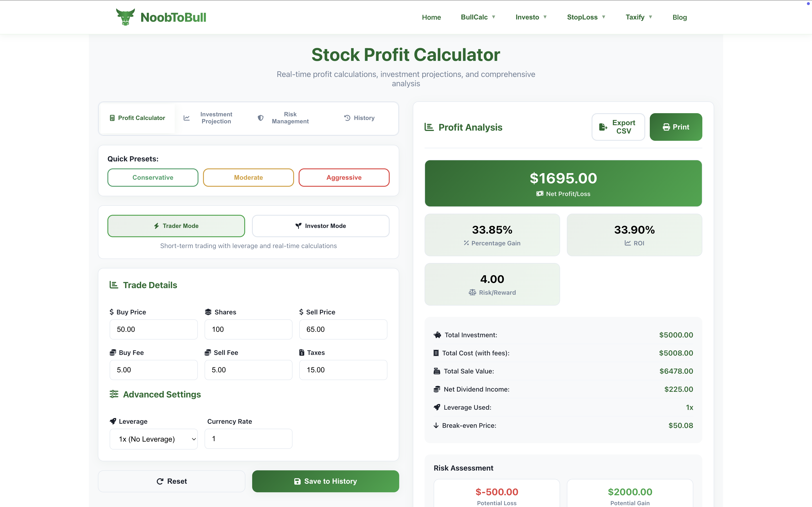Image resolution: width=812 pixels, height=507 pixels.
Task: Enable Investor Mode
Action: (x=320, y=226)
